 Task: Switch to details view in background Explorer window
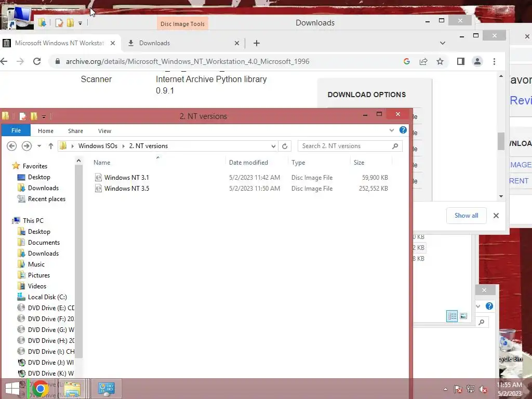pos(452,316)
